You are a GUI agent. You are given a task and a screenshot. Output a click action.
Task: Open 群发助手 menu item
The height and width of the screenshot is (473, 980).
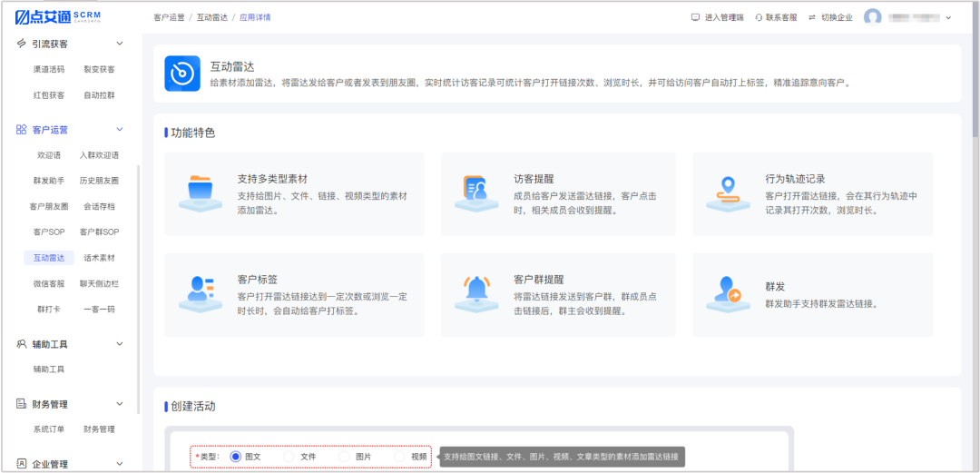[49, 181]
